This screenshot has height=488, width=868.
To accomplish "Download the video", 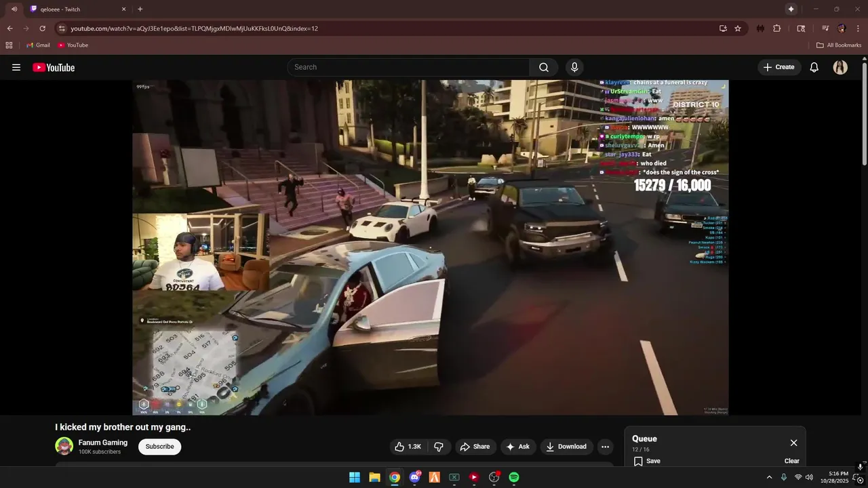I will pyautogui.click(x=566, y=447).
